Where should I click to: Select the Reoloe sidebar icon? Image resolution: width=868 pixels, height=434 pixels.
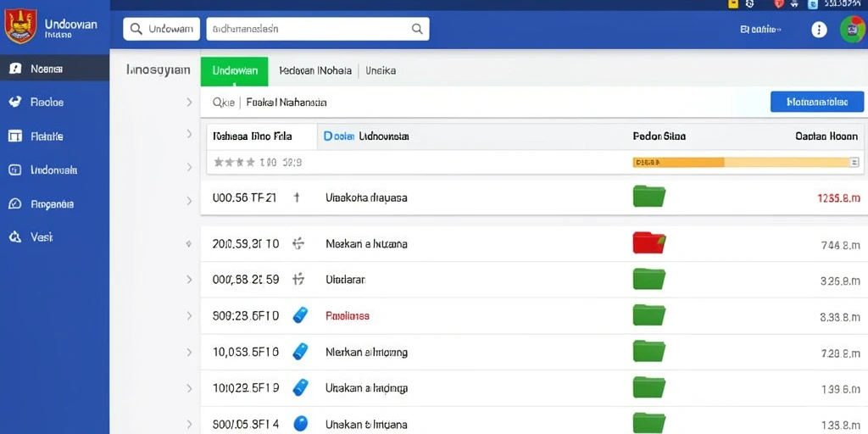coord(15,102)
